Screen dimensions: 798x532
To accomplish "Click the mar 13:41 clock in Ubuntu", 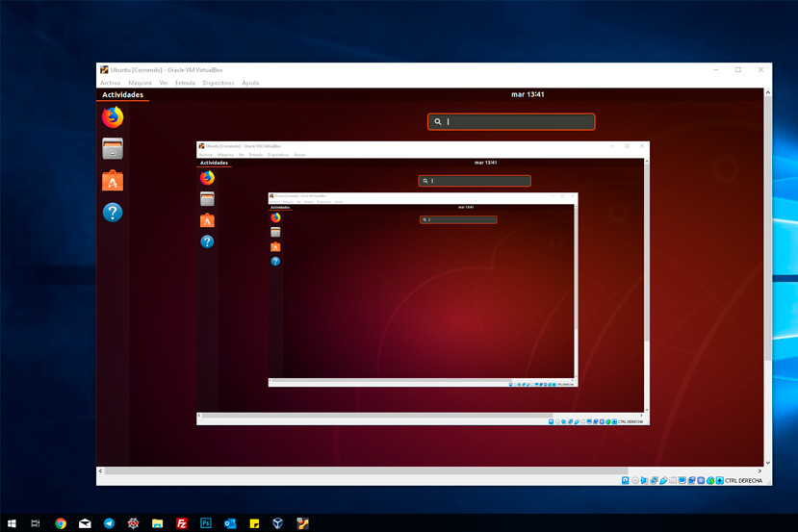I will (528, 94).
